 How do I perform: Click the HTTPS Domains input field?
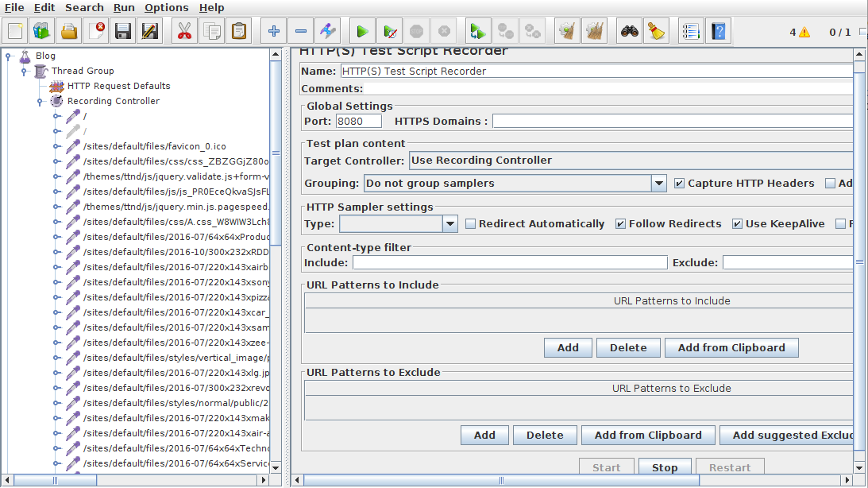(x=673, y=122)
